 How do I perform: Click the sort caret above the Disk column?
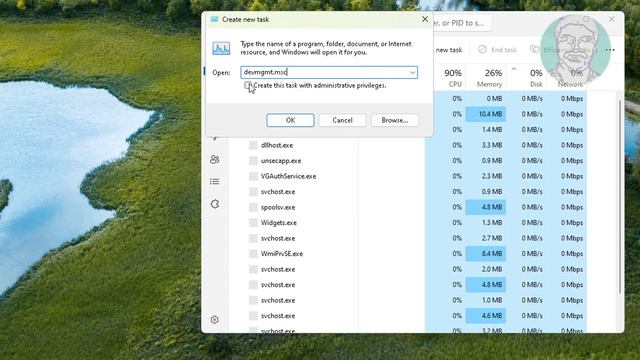coord(514,69)
